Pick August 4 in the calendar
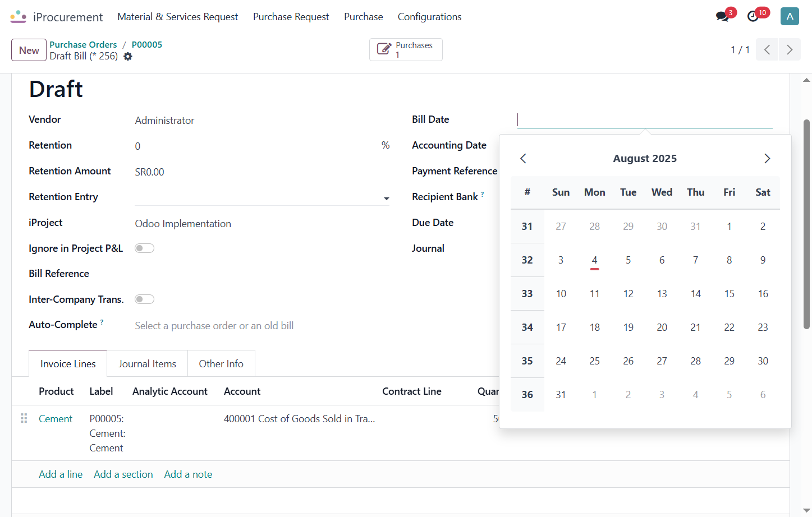This screenshot has height=517, width=812. [595, 260]
